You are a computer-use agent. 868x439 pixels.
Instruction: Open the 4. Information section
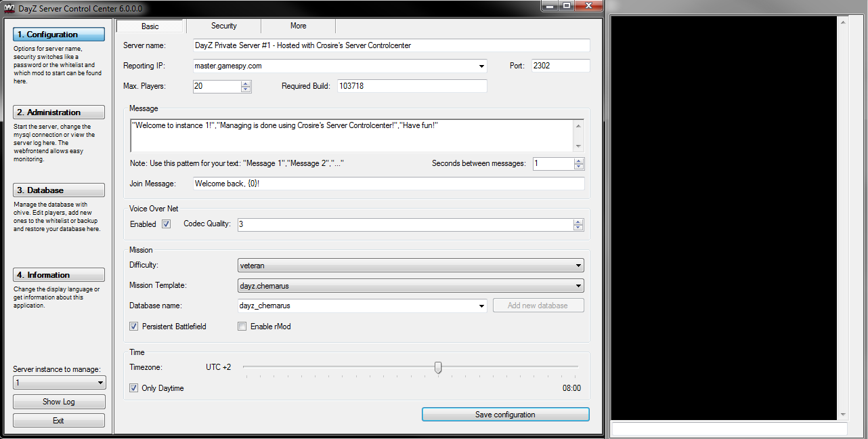[59, 275]
